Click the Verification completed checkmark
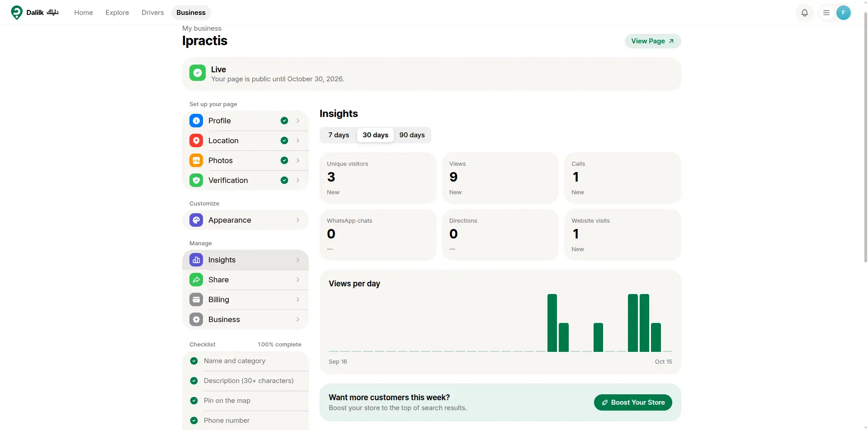This screenshot has width=868, height=430. click(284, 180)
